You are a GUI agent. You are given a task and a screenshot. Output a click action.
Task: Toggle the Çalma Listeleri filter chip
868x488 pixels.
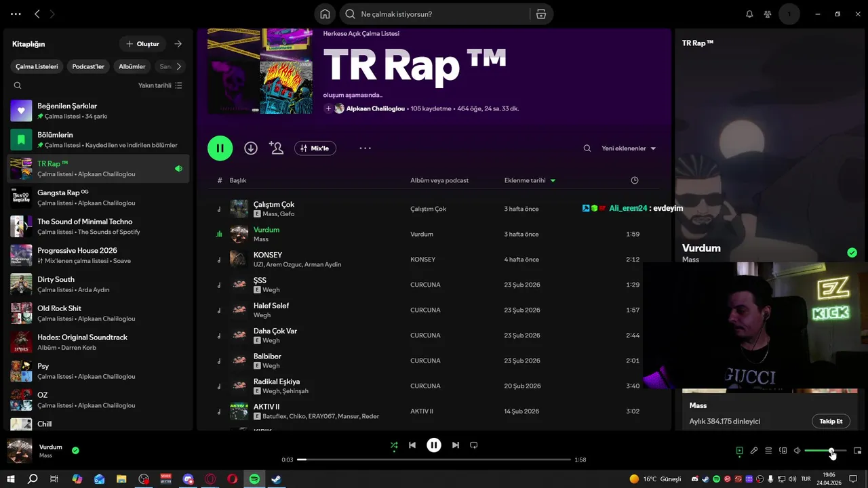(x=37, y=66)
